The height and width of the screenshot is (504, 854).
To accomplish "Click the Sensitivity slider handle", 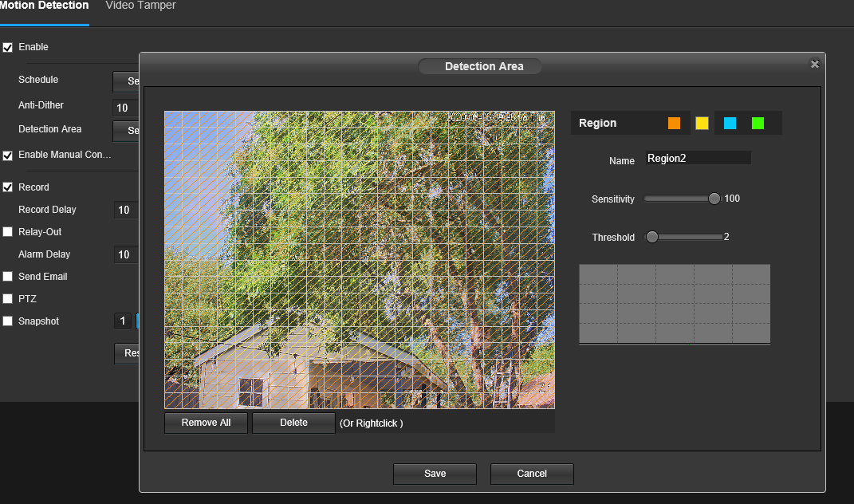I will click(714, 199).
